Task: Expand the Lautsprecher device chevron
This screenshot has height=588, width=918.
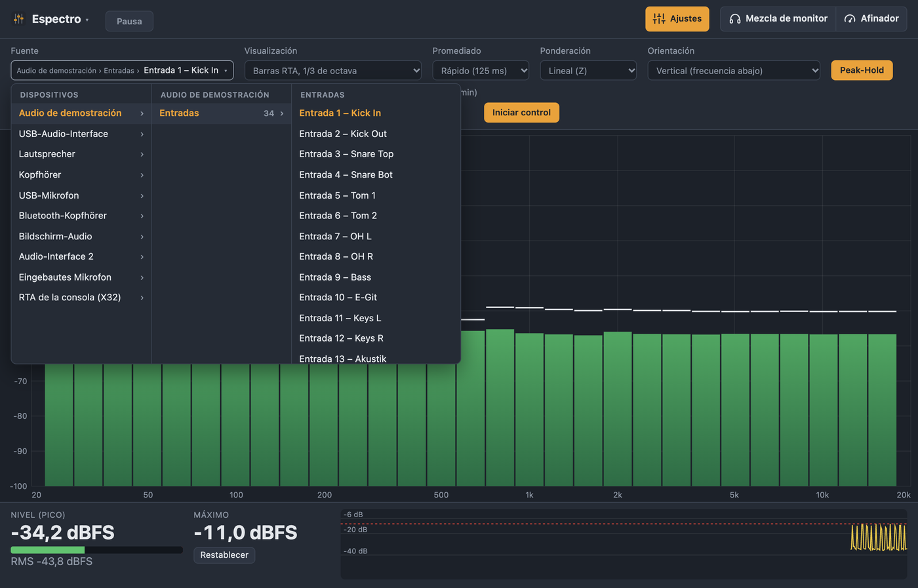Action: 142,154
